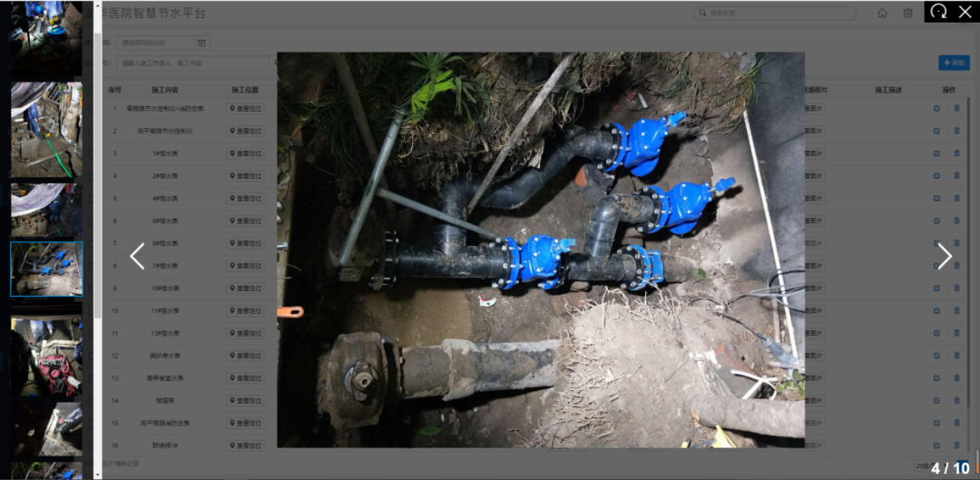The height and width of the screenshot is (480, 980).
Task: Click the 操作 column header
Action: click(x=949, y=91)
